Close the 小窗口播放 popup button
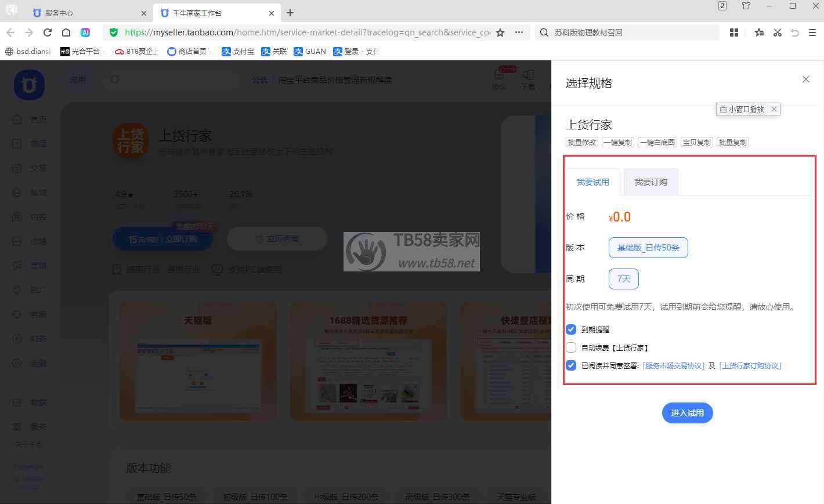824x504 pixels. click(x=774, y=109)
